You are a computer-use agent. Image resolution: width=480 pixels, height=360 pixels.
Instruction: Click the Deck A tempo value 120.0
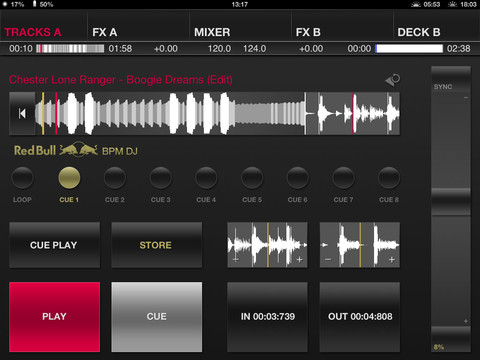tap(219, 49)
